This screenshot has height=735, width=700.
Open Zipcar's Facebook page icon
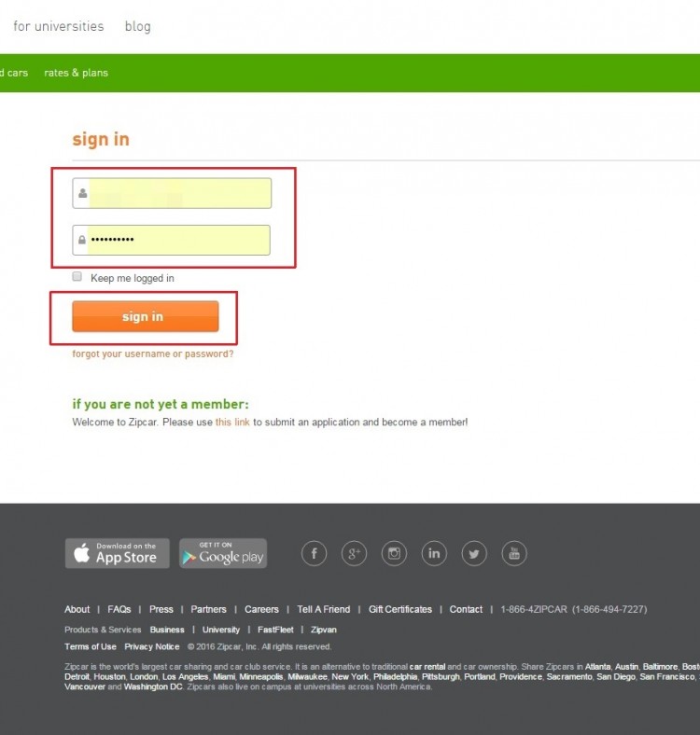[x=314, y=554]
